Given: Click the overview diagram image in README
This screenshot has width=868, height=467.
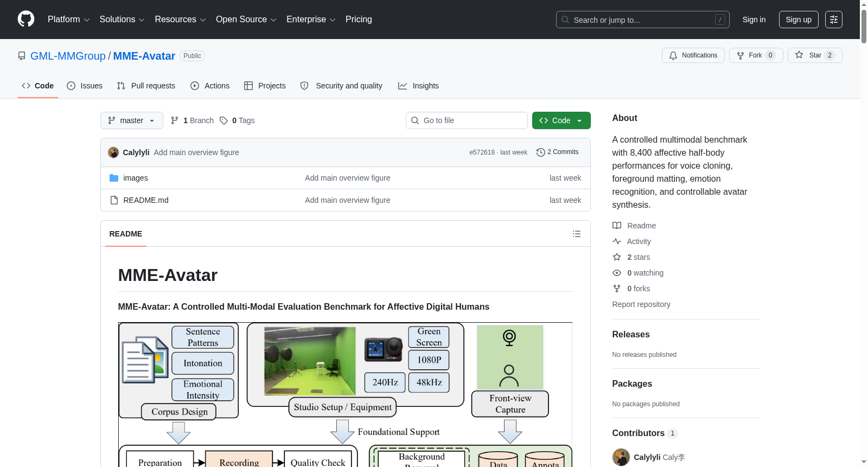Looking at the screenshot, I should (345, 395).
